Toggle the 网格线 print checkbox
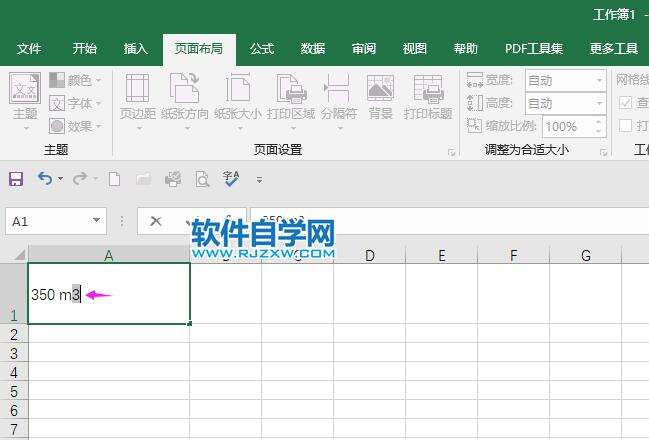Screen dimensions: 649x440 coord(625,126)
